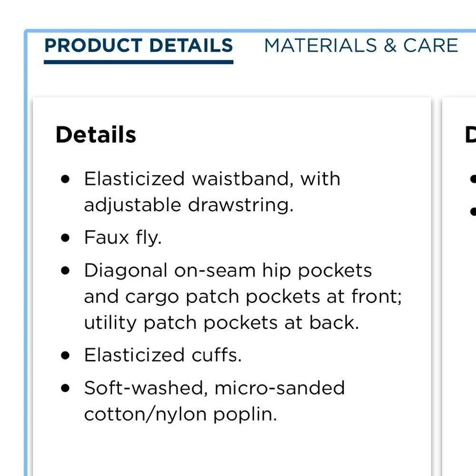Click the Faux fly text

tap(123, 237)
